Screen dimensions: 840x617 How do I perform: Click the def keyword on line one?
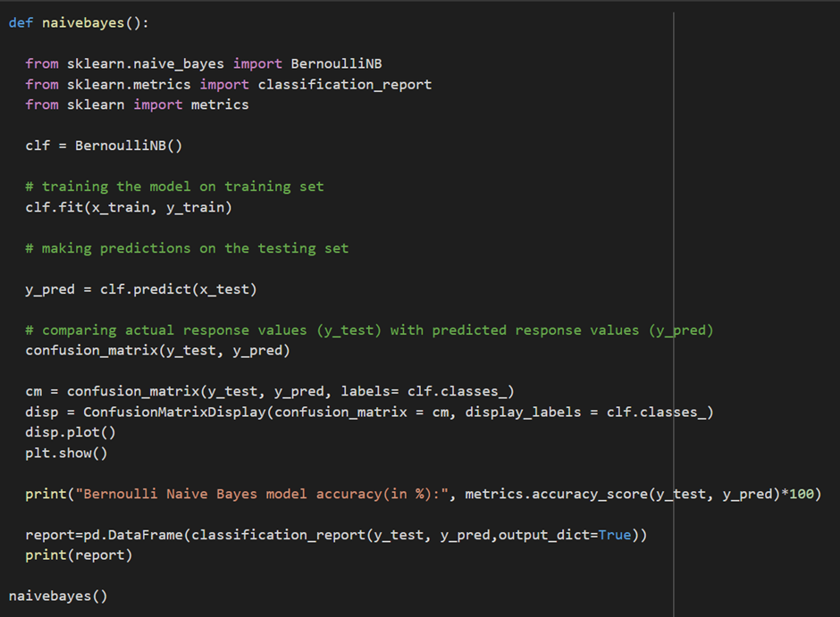tap(20, 22)
